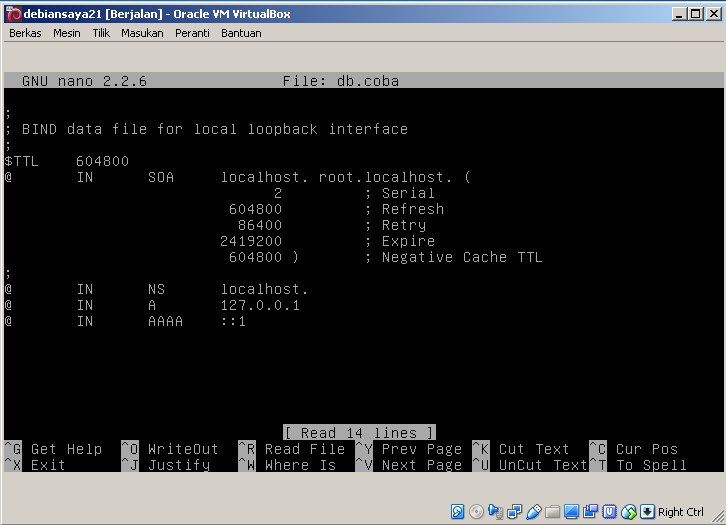The width and height of the screenshot is (726, 525).
Task: Click the keyboard capture arrow icon
Action: 647,512
